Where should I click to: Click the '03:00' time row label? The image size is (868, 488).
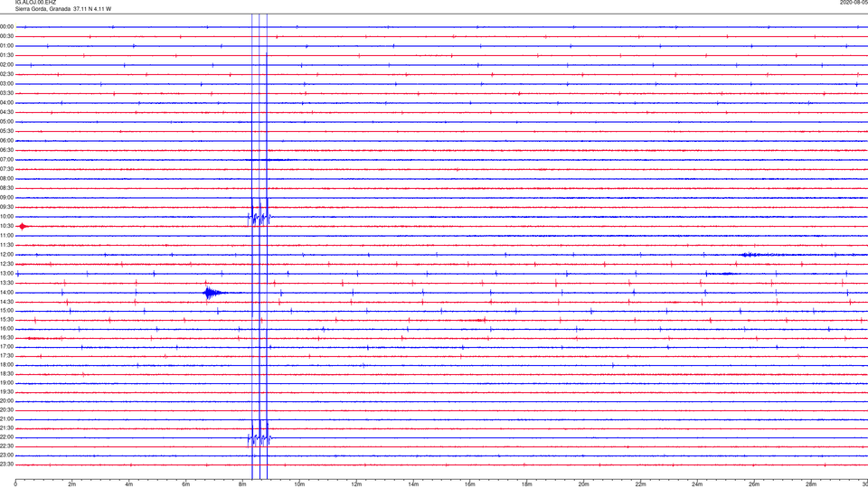(7, 83)
